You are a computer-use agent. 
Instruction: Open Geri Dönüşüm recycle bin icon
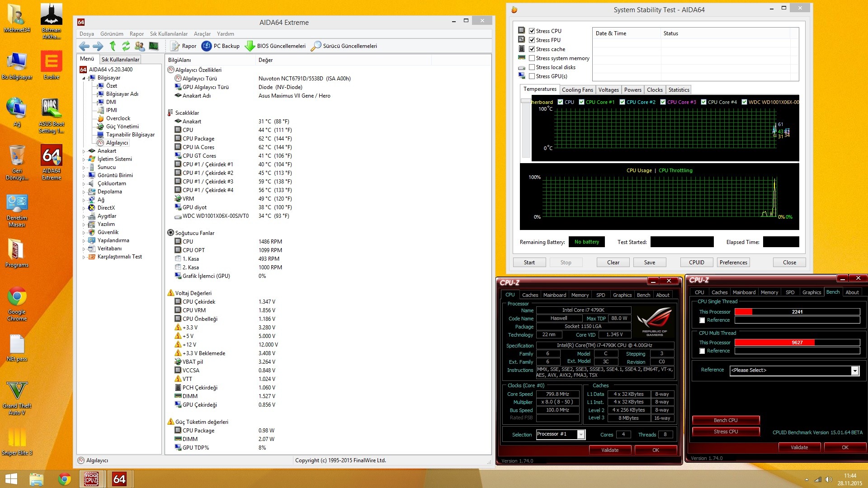pos(17,163)
